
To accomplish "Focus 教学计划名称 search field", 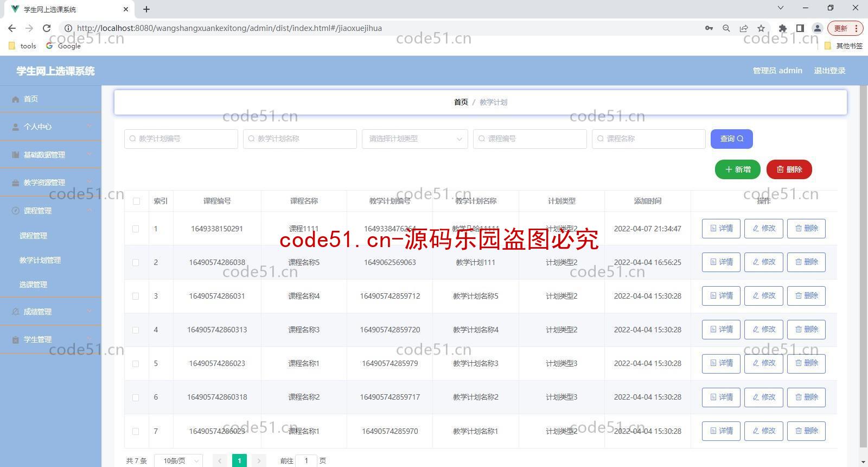I will tap(300, 139).
